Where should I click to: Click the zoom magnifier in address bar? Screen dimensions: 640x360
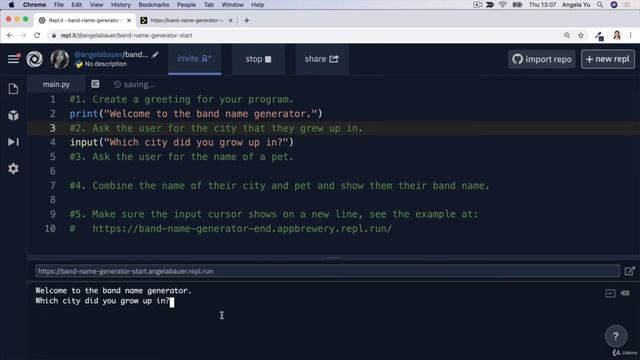(x=567, y=36)
